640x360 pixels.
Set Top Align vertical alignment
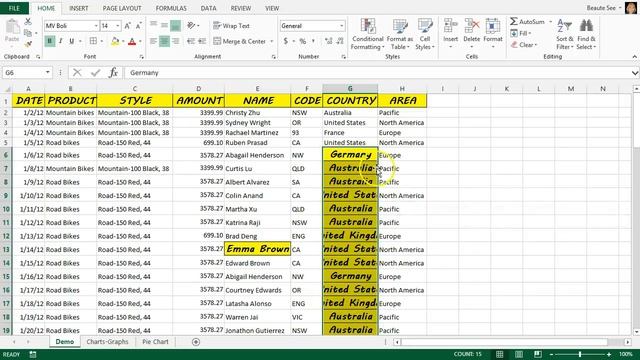(153, 25)
